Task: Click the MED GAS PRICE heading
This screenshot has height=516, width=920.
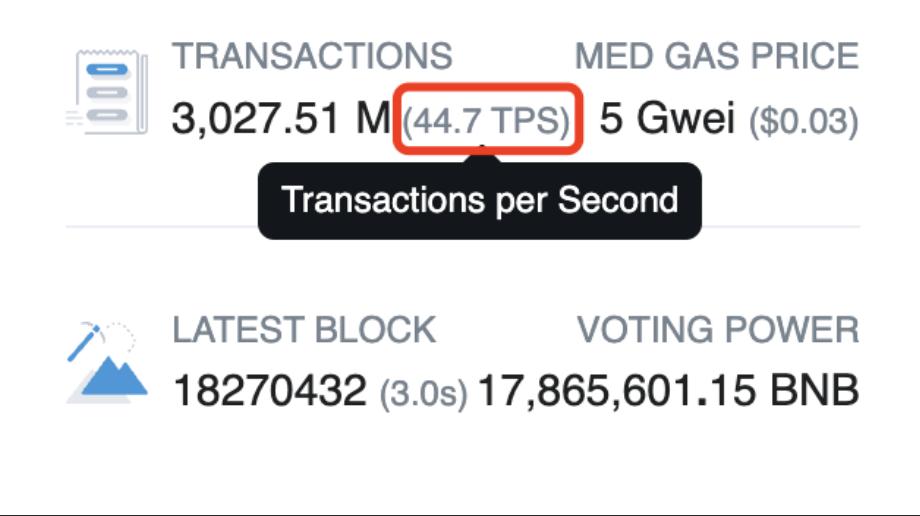Action: pos(716,56)
